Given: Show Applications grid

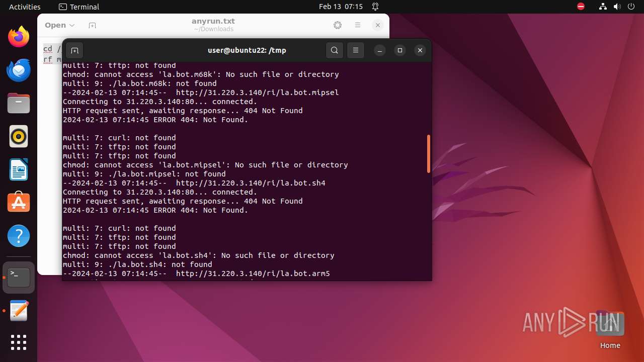Looking at the screenshot, I should 19,342.
